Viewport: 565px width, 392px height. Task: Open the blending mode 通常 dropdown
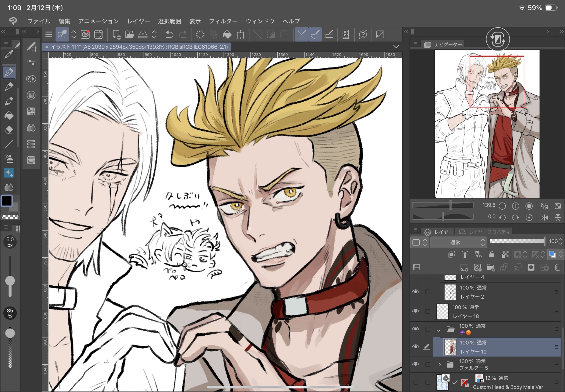coord(458,242)
